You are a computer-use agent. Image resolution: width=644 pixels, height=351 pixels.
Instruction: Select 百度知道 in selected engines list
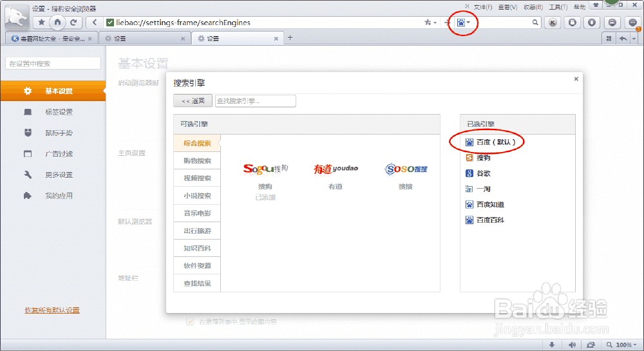(x=484, y=204)
